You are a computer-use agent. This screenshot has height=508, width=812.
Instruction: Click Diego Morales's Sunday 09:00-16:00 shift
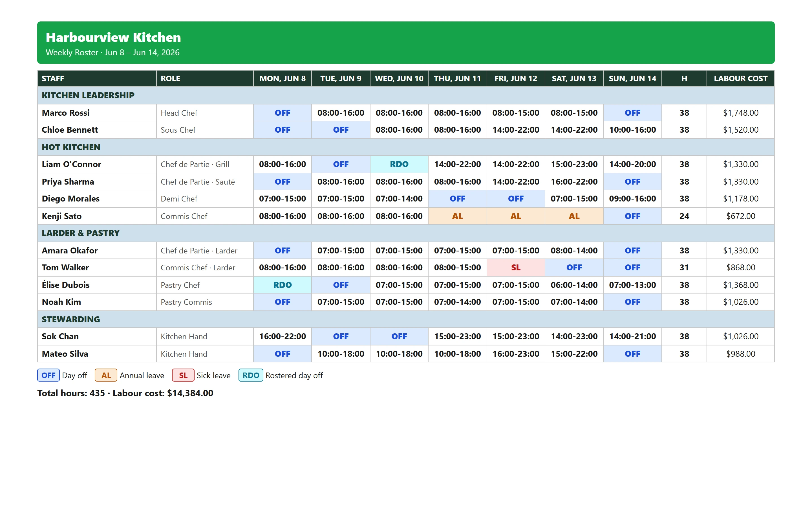pyautogui.click(x=632, y=199)
